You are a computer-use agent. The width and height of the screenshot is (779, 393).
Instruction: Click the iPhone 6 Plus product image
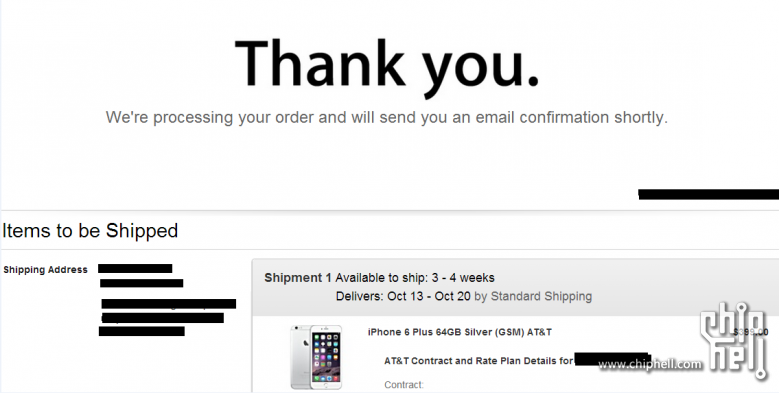[x=316, y=357]
